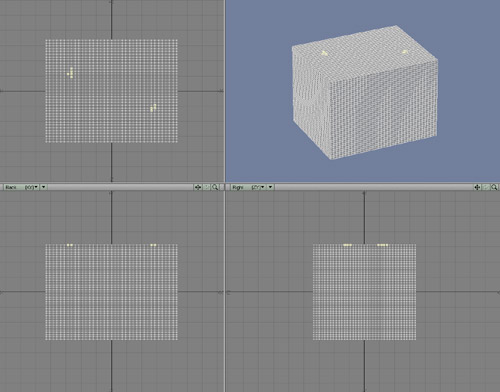This screenshot has width=500, height=392.
Task: Click the rotate icon in Back viewport titlebar
Action: 206,187
